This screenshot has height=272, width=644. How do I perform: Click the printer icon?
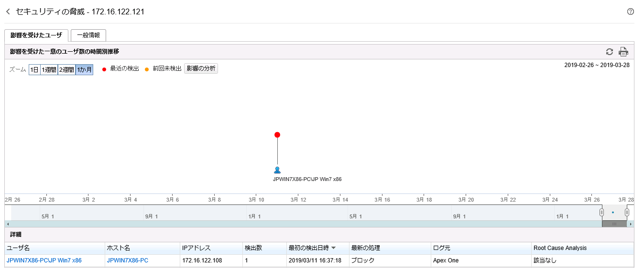[x=623, y=52]
